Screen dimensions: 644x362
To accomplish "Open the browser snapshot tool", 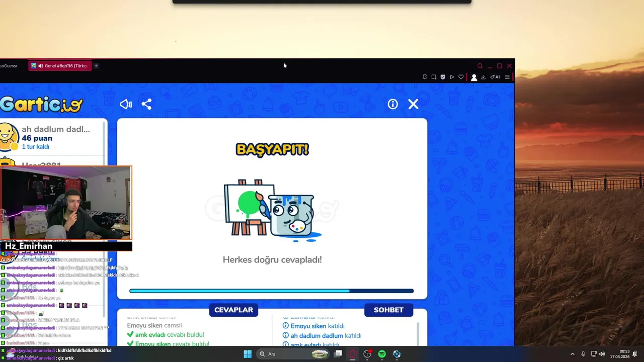I will [x=434, y=77].
